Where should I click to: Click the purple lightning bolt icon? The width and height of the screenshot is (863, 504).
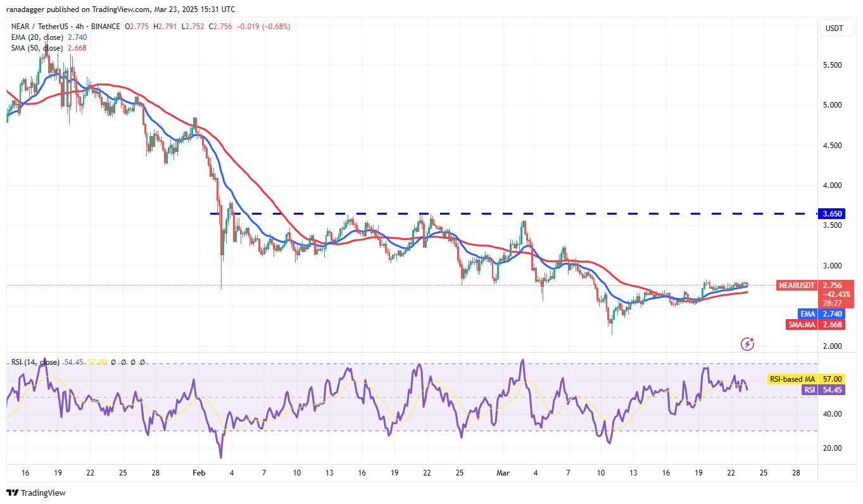(747, 344)
